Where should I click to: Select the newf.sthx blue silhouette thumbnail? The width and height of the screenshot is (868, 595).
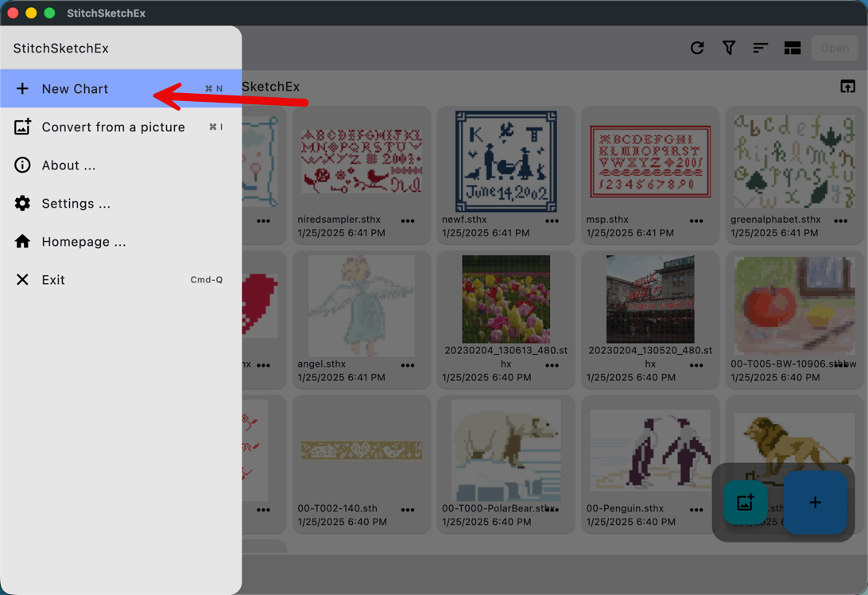(506, 161)
